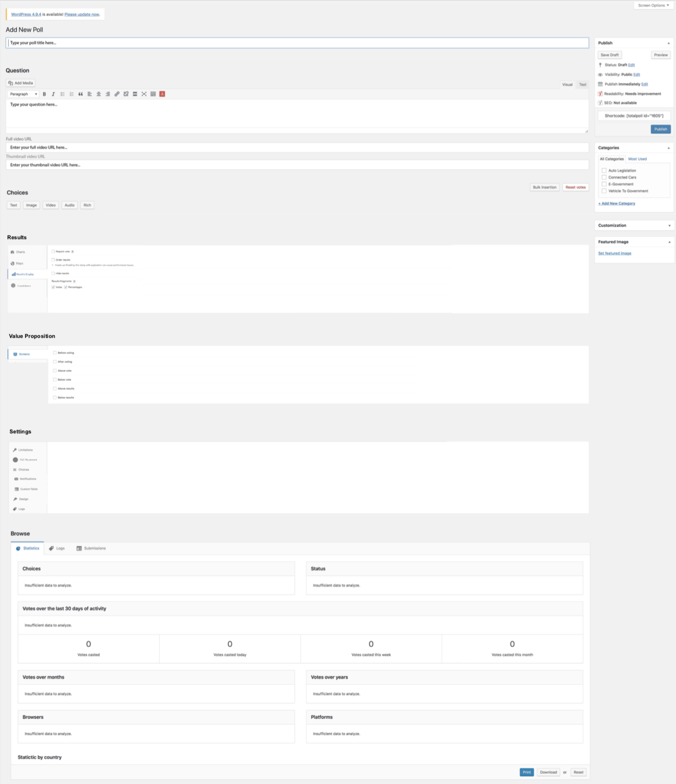Enable the Require vote checkbox
The image size is (676, 784).
[53, 251]
